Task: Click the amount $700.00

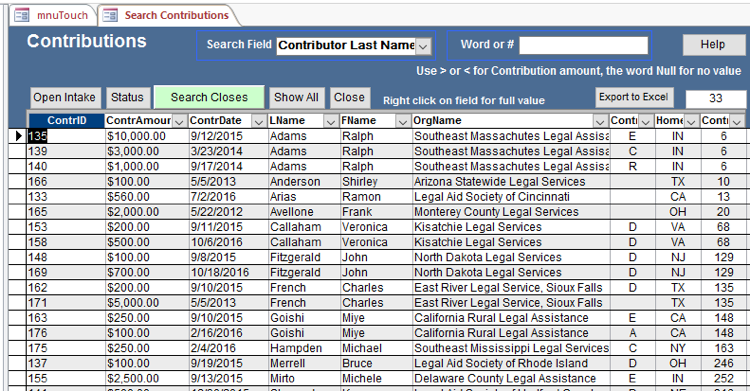Action: [x=146, y=273]
